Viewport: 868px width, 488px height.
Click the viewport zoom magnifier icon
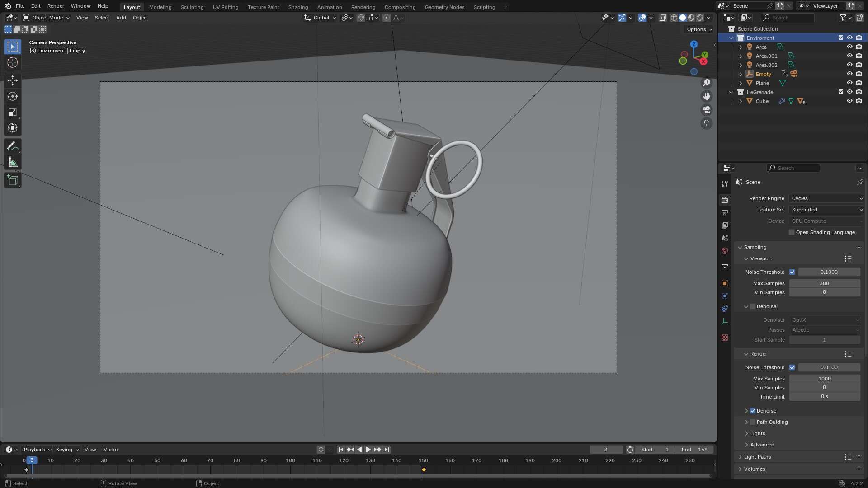coord(707,83)
